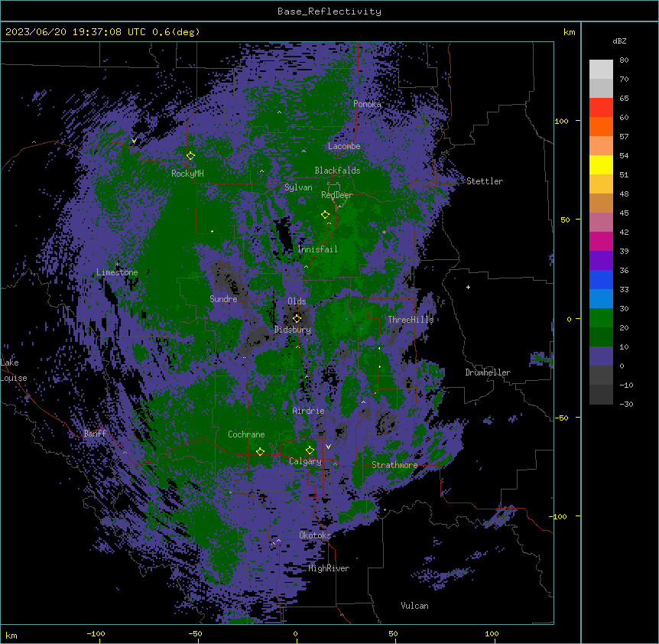
Task: Click the purple 36-39 dBZ legend swatch
Action: [601, 261]
